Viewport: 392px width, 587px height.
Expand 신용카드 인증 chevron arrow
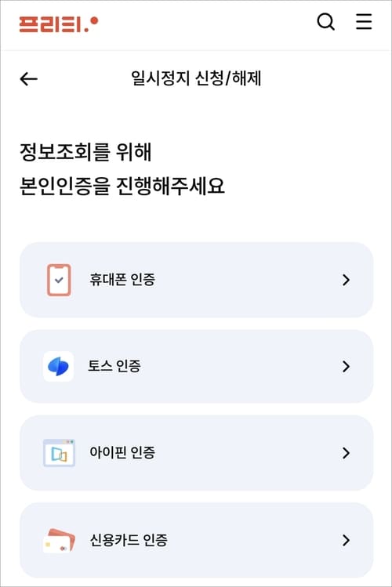coord(347,540)
